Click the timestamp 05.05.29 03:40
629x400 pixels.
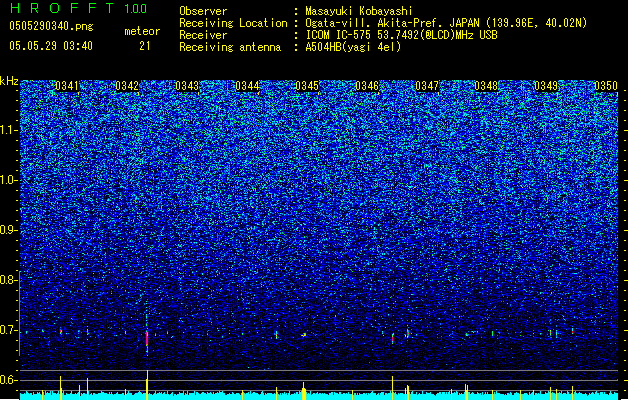[51, 46]
